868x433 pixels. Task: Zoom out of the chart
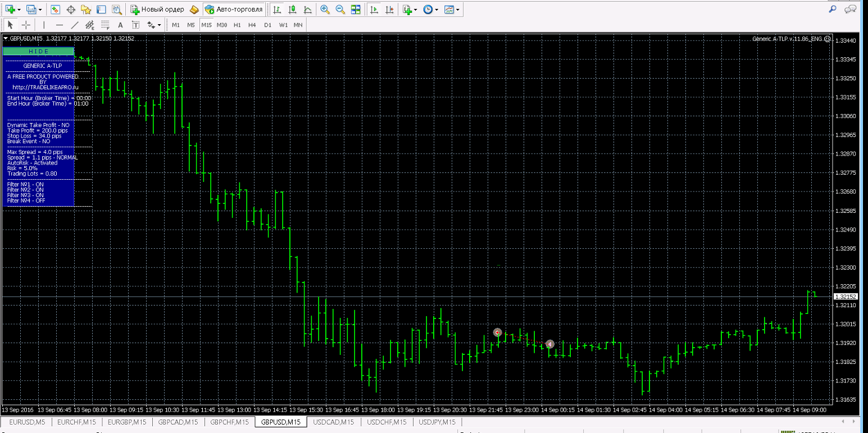point(340,10)
